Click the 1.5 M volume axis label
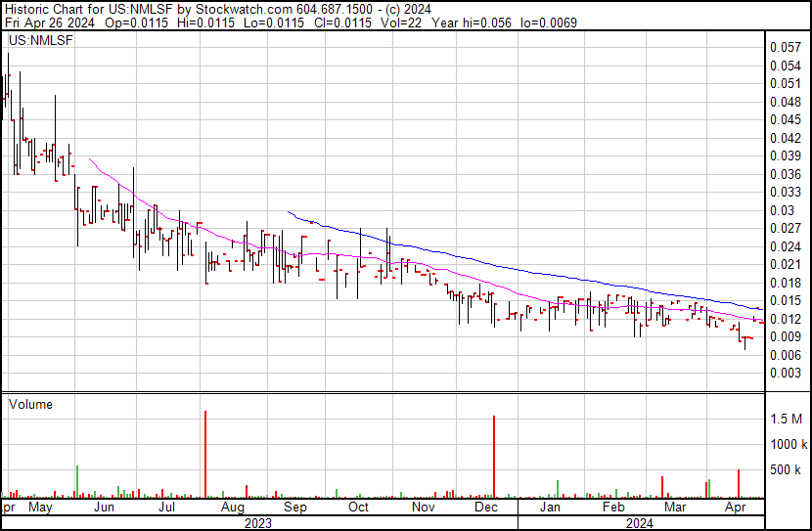The height and width of the screenshot is (531, 812). (x=785, y=419)
